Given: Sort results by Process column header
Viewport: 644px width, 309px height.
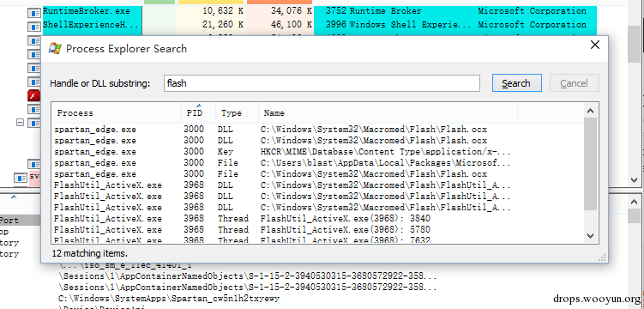Looking at the screenshot, I should (117, 112).
